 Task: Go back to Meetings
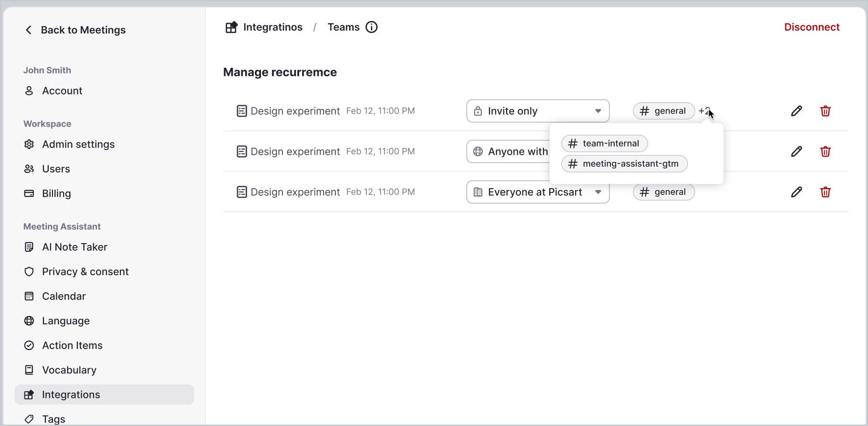click(75, 30)
